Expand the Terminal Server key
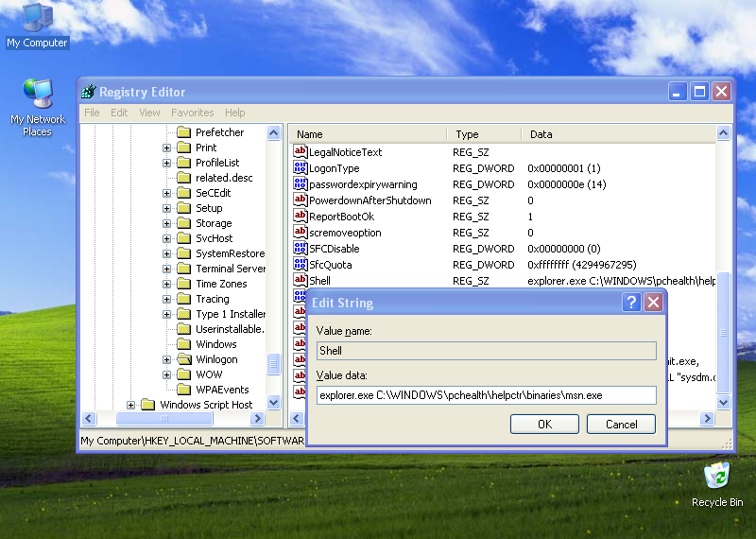The width and height of the screenshot is (756, 539). pyautogui.click(x=166, y=269)
